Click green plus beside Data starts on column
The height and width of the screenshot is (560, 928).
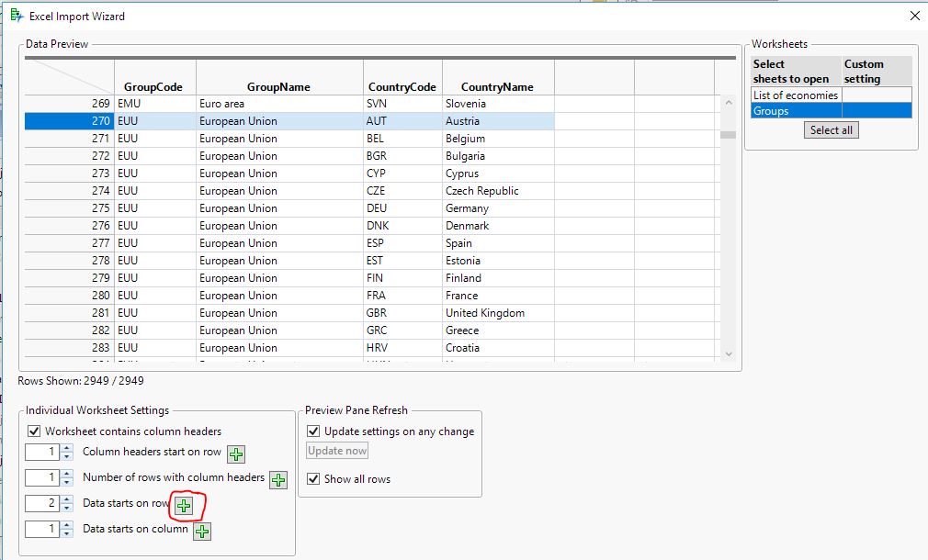(202, 531)
